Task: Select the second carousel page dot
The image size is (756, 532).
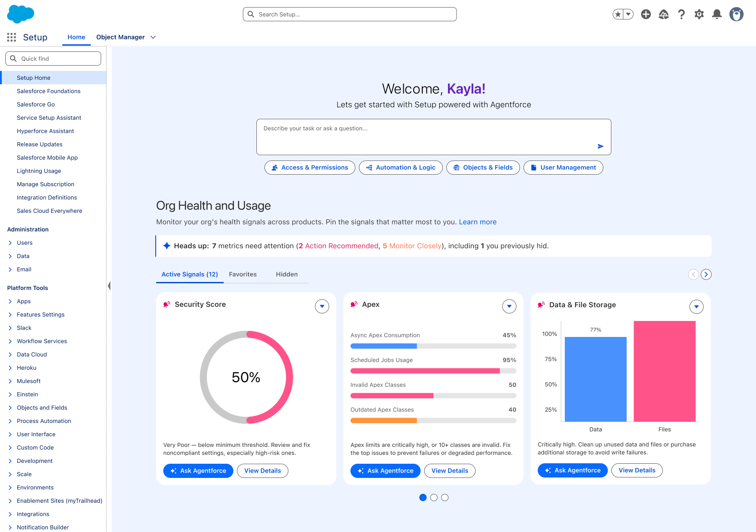Action: coord(434,497)
